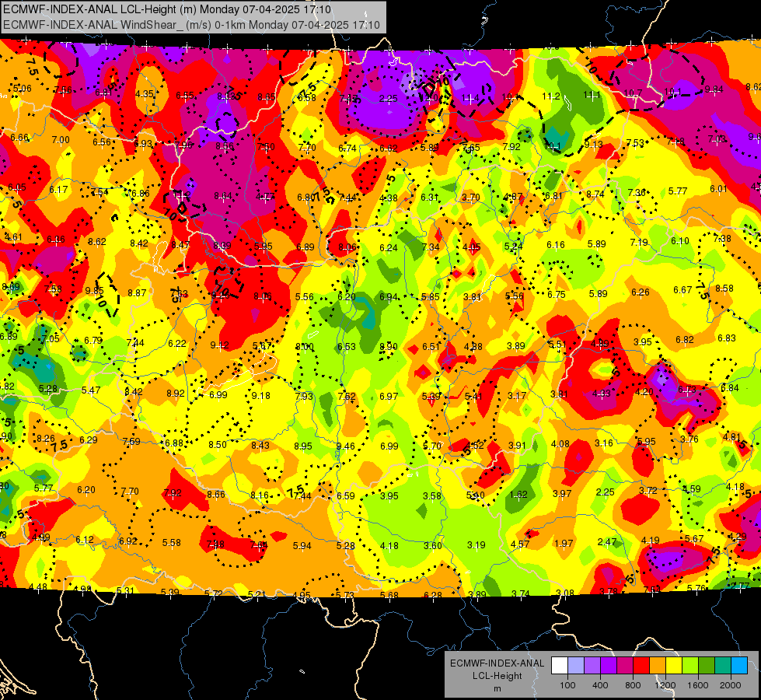
Task: Click the wind shear value '8.95'
Action: 303,446
